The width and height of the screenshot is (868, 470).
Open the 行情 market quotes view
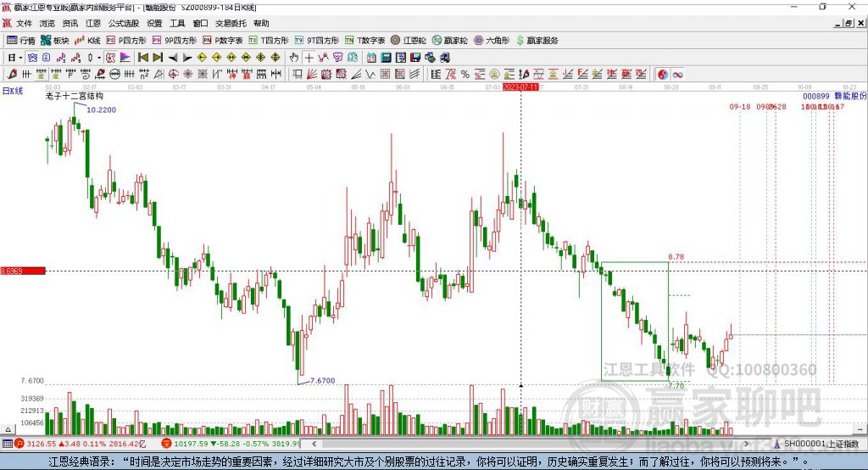21,41
